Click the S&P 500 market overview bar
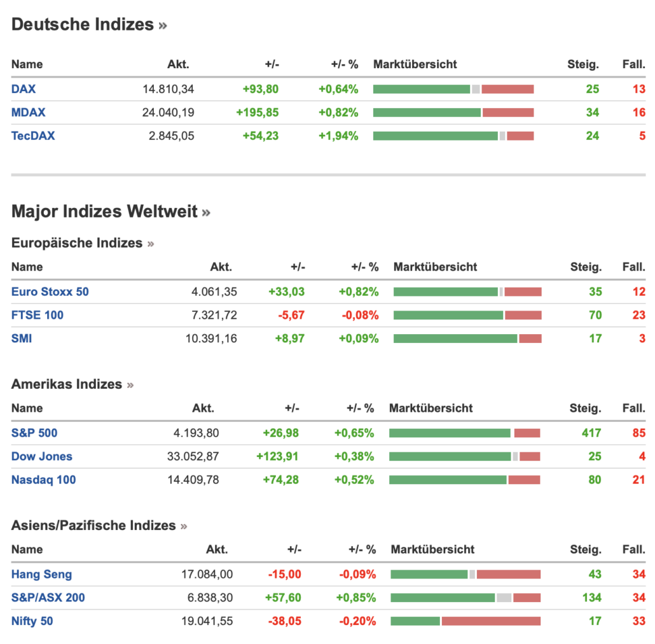This screenshot has width=655, height=644. [464, 433]
